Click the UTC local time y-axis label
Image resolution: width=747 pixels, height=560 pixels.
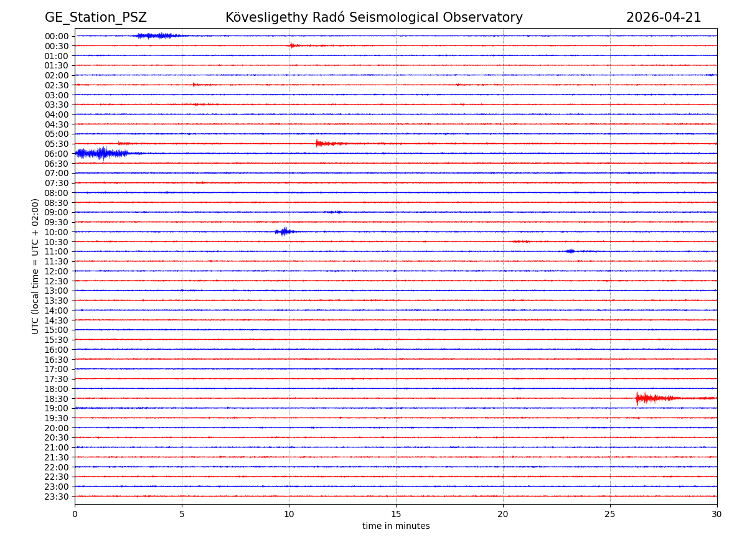click(x=35, y=266)
